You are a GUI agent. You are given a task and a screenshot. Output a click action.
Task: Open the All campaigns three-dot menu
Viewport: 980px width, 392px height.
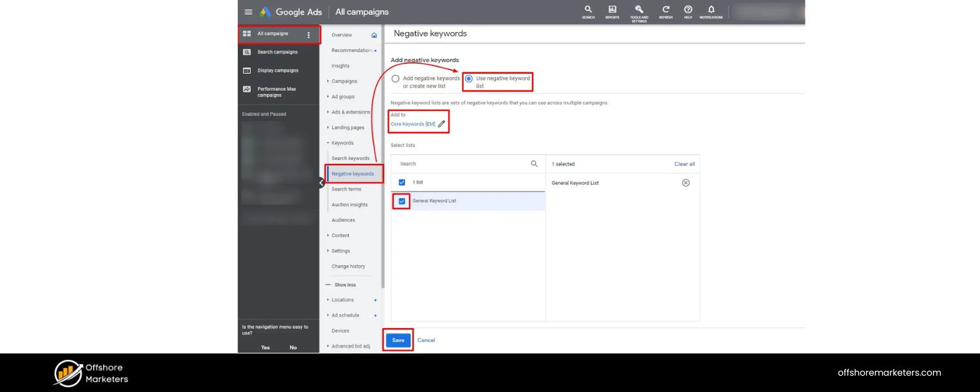click(308, 34)
